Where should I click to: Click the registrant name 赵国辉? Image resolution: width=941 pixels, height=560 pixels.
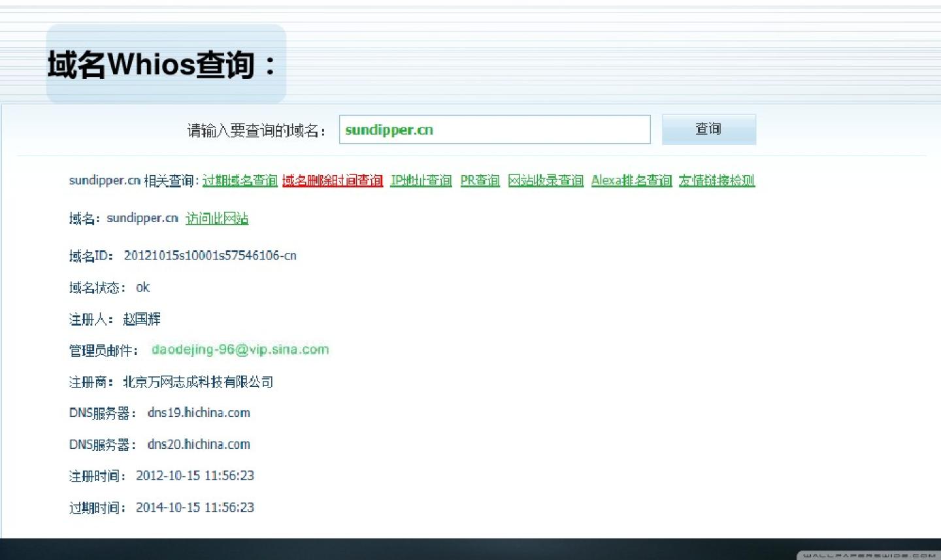click(142, 319)
